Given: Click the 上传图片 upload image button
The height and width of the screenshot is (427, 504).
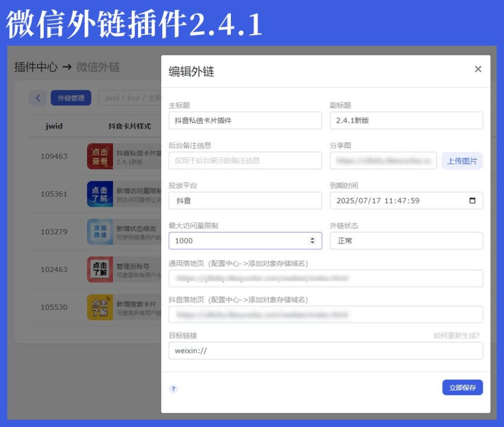Looking at the screenshot, I should [462, 161].
